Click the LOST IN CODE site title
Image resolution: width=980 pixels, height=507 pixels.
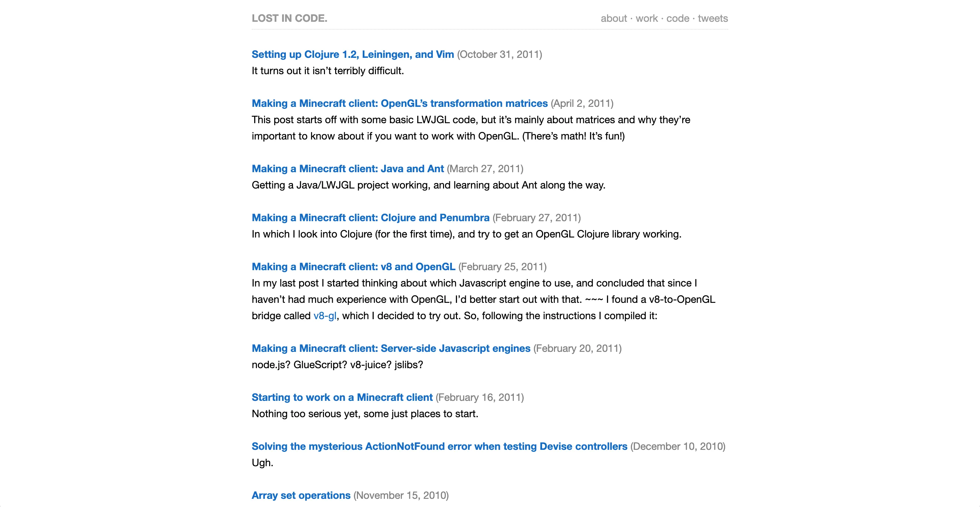click(290, 18)
